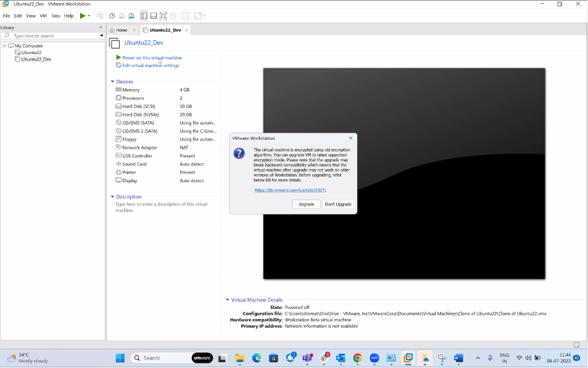Viewport: 588px width, 368px height.
Task: Click the console view toolbar icon
Action: [x=185, y=16]
